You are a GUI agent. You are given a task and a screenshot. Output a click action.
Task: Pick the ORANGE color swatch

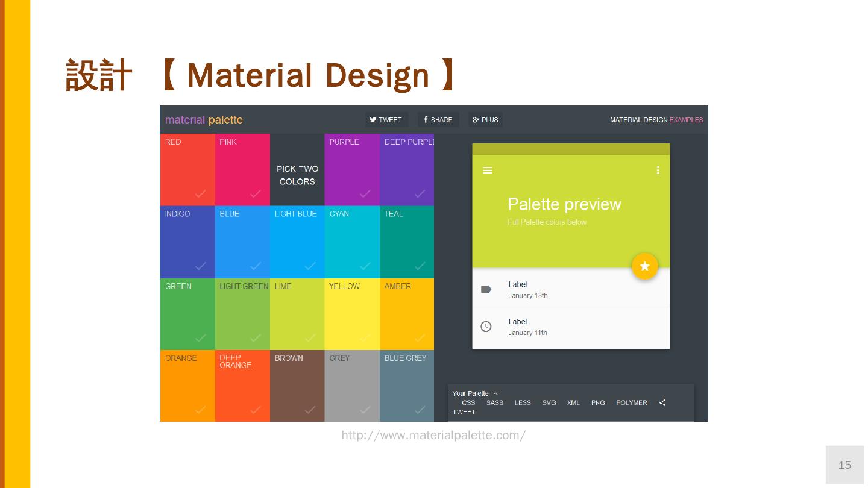[187, 386]
